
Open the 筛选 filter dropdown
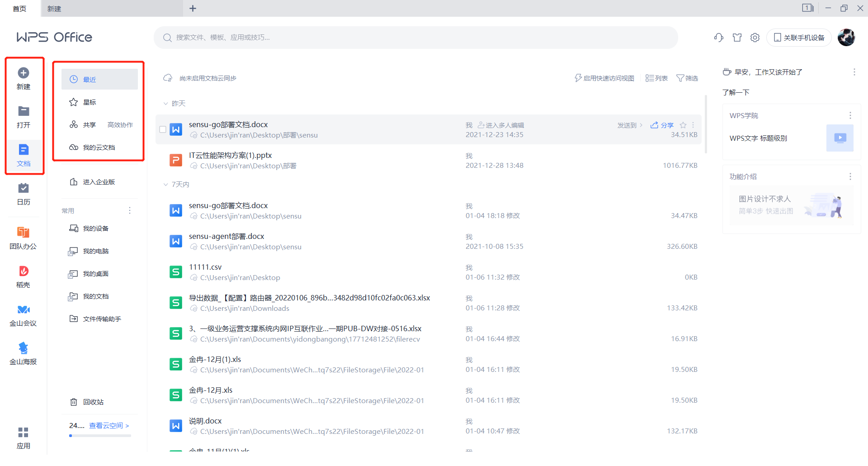(687, 78)
